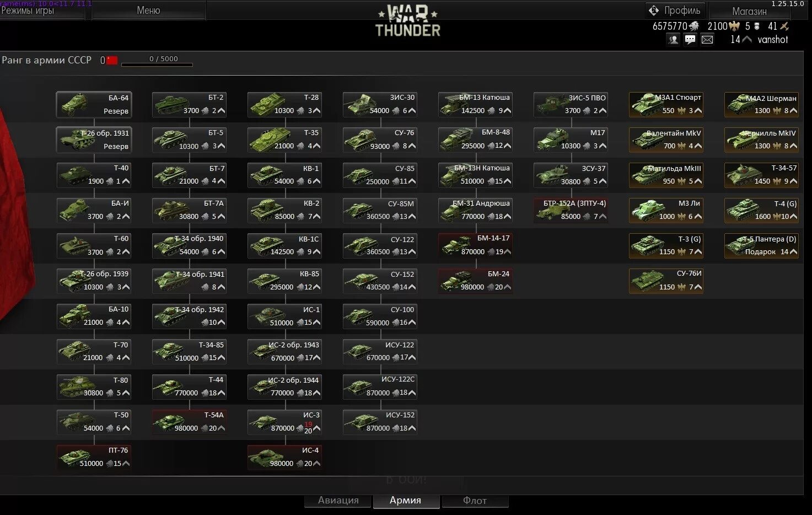Open the Профиль button
The width and height of the screenshot is (812, 515).
[x=675, y=10]
